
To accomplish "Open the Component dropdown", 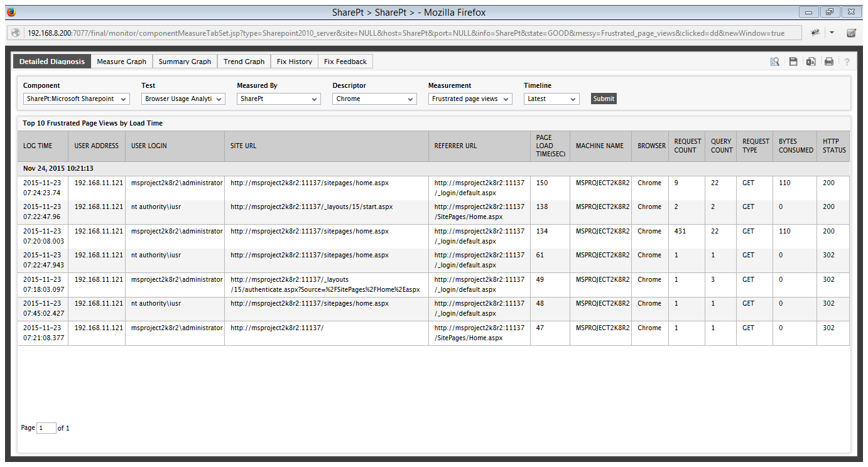I will point(76,99).
